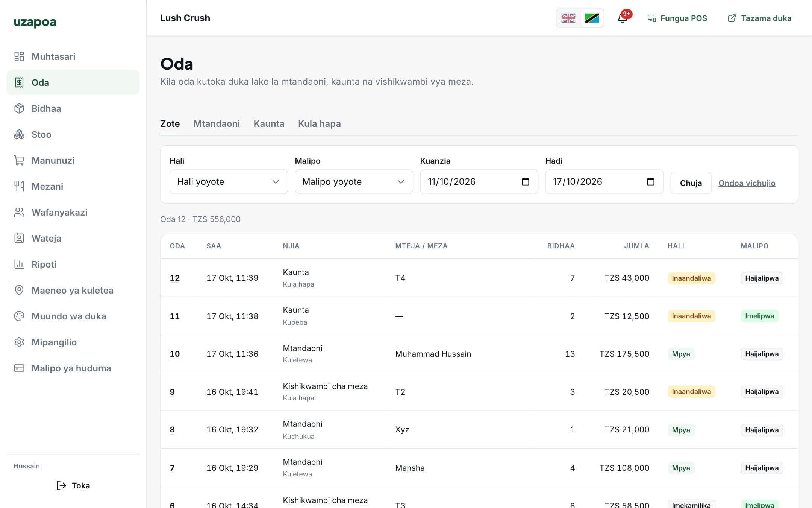
Task: Click the Ripoti chart icon
Action: [x=19, y=264]
